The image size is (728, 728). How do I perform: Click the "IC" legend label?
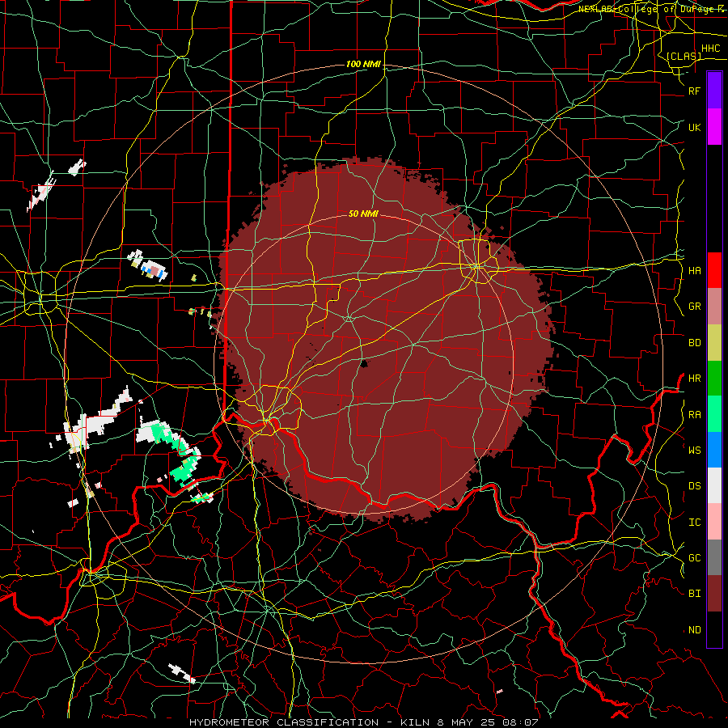point(694,522)
